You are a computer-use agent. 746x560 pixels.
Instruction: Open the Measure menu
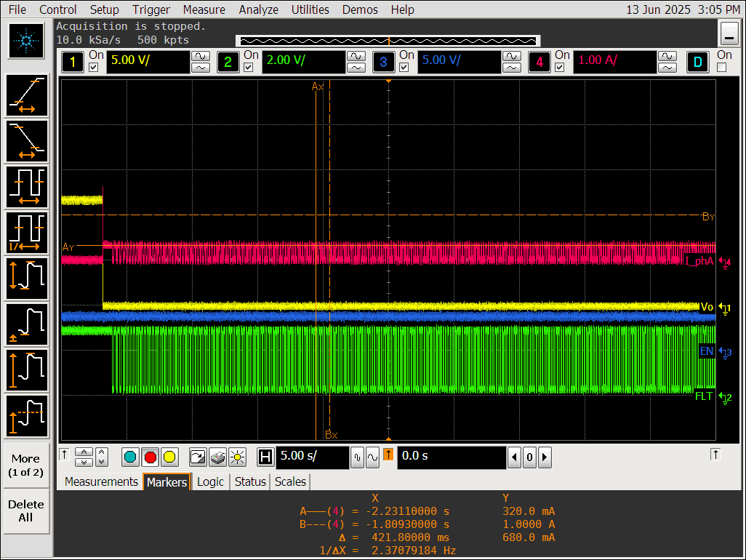click(x=204, y=9)
